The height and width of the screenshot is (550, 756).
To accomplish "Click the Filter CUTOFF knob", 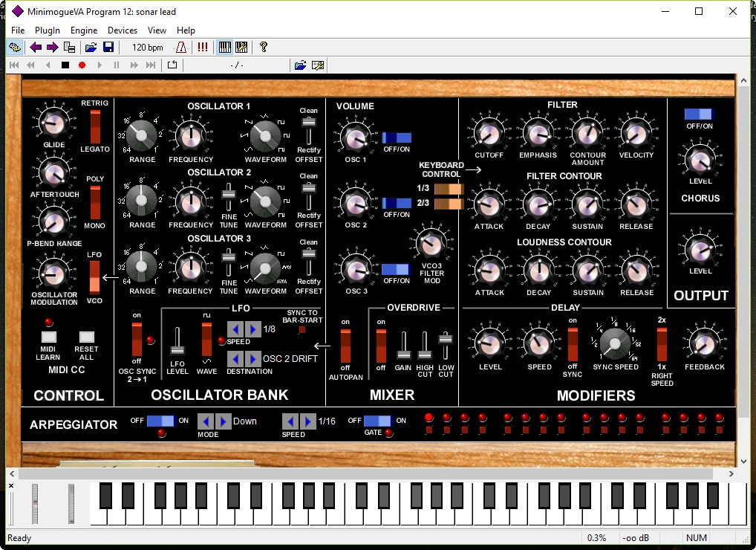I will [x=489, y=133].
